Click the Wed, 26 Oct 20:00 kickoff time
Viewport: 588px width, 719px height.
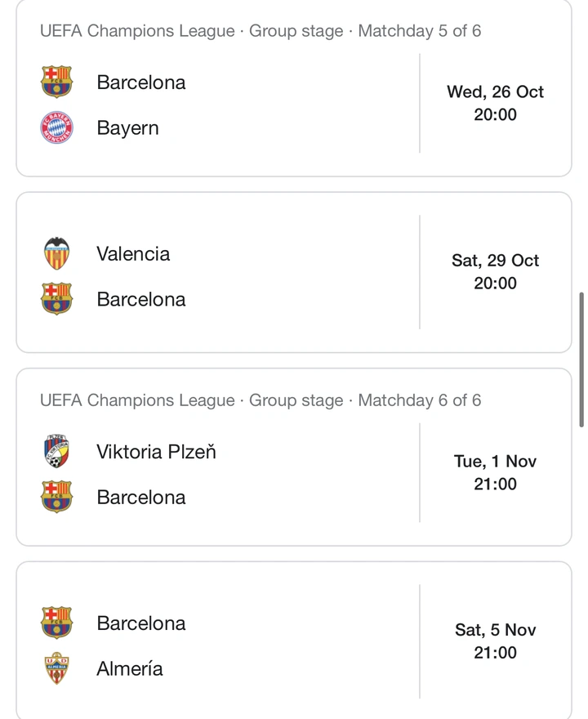click(x=496, y=103)
